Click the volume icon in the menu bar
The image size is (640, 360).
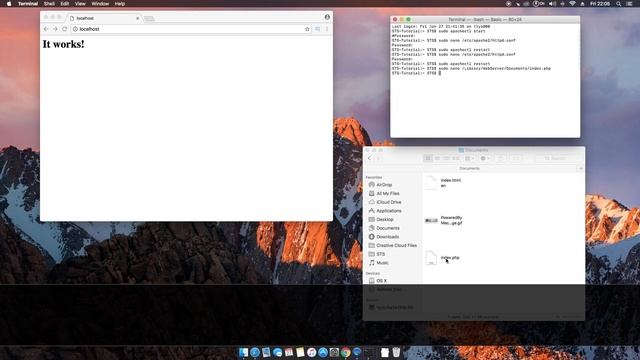552,4
